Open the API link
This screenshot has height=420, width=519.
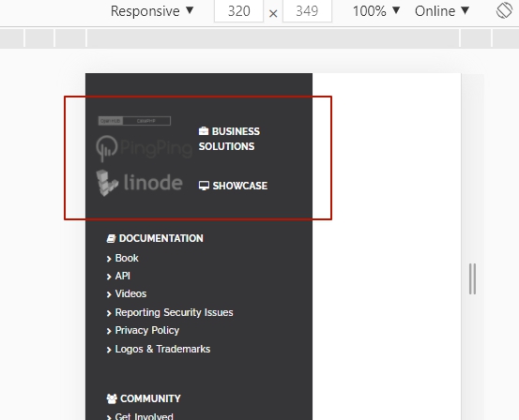pos(122,276)
